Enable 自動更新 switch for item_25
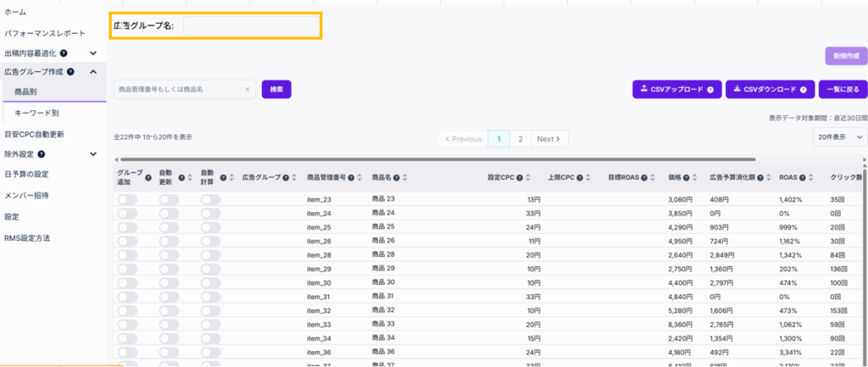The width and height of the screenshot is (868, 367). (x=169, y=227)
